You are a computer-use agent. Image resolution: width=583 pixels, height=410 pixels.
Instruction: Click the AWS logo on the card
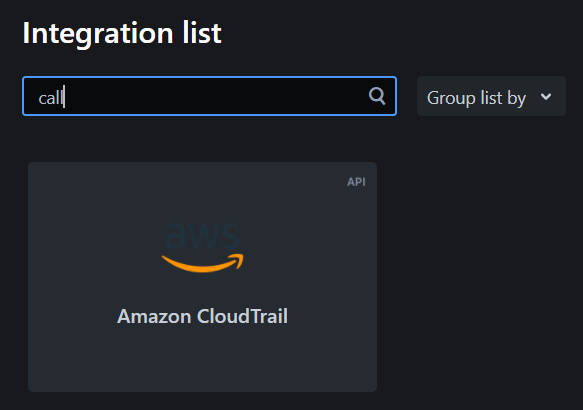pos(203,248)
